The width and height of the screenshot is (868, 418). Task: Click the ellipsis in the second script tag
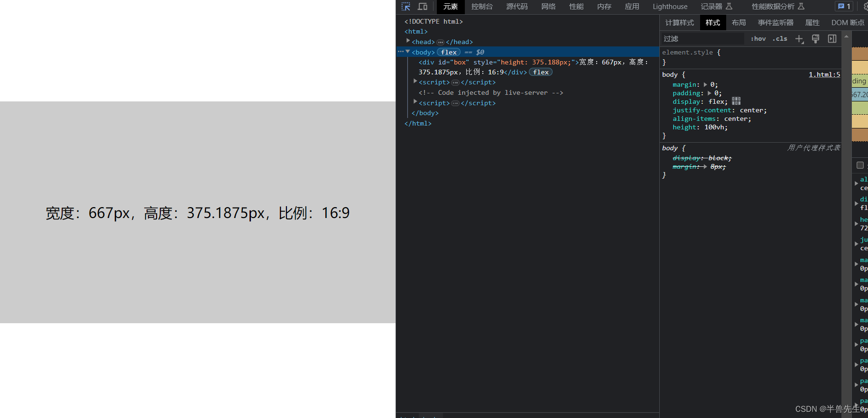[455, 103]
